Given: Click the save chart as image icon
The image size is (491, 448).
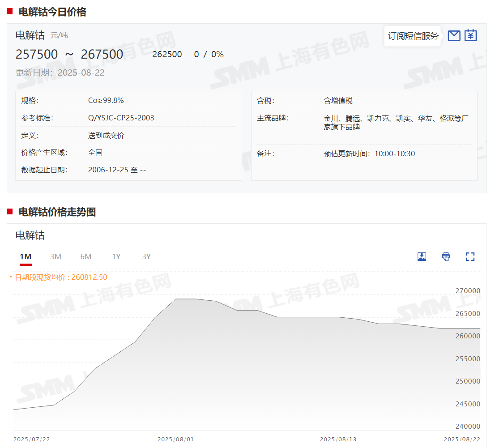Looking at the screenshot, I should (x=422, y=256).
